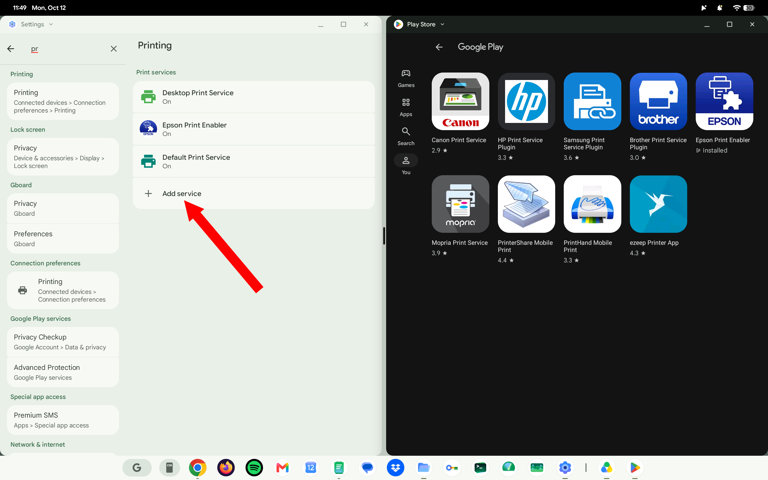Go to Games in Play Store sidebar
The width and height of the screenshot is (768, 480).
(406, 78)
